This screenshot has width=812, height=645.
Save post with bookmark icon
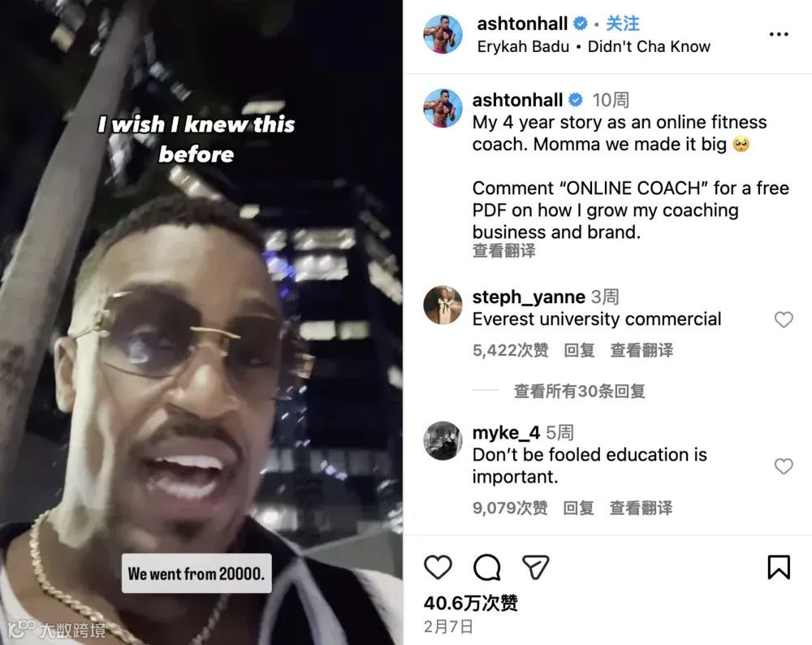[779, 567]
